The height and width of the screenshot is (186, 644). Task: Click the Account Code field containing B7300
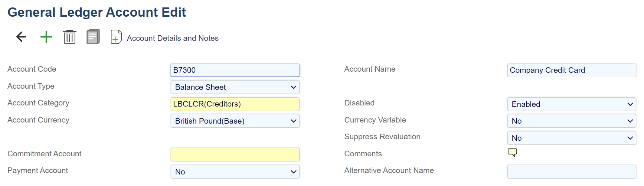pyautogui.click(x=235, y=70)
